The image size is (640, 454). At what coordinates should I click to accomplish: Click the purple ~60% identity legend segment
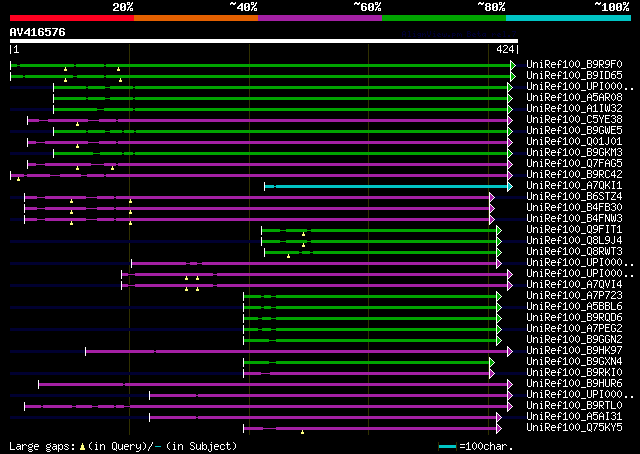pyautogui.click(x=320, y=18)
